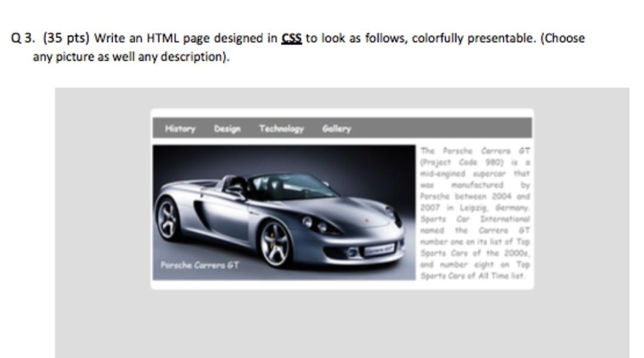Click the underlined CSS word in the question
The height and width of the screenshot is (358, 644).
coord(292,38)
